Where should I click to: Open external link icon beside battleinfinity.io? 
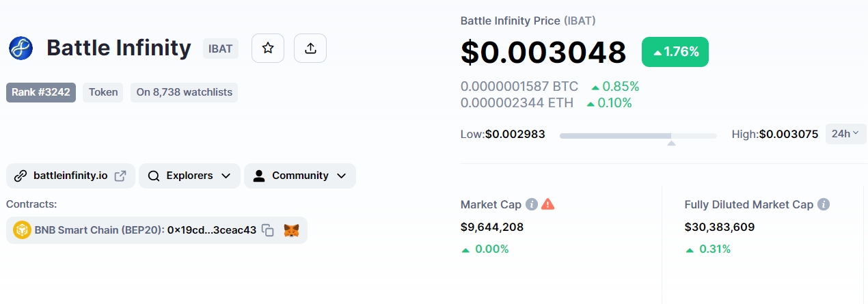(120, 176)
